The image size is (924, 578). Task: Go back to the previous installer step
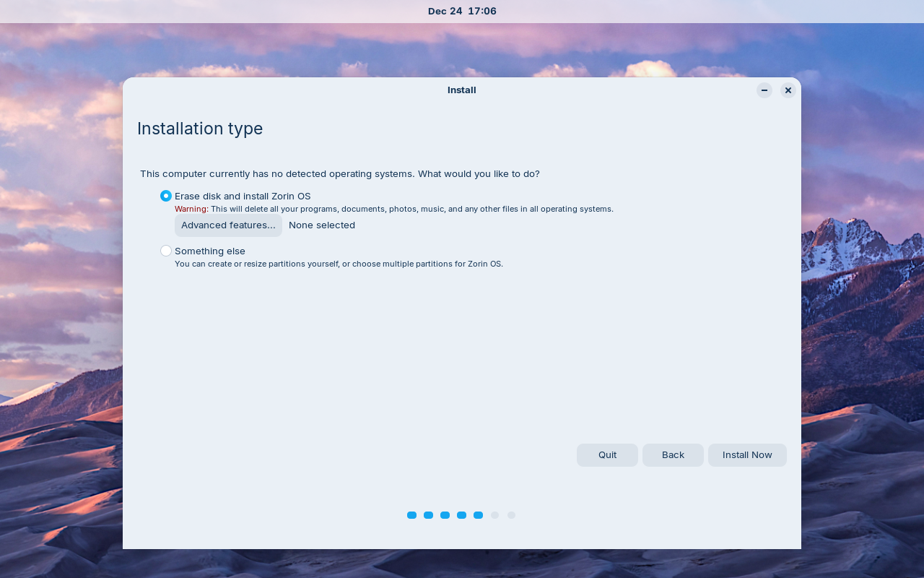point(673,455)
